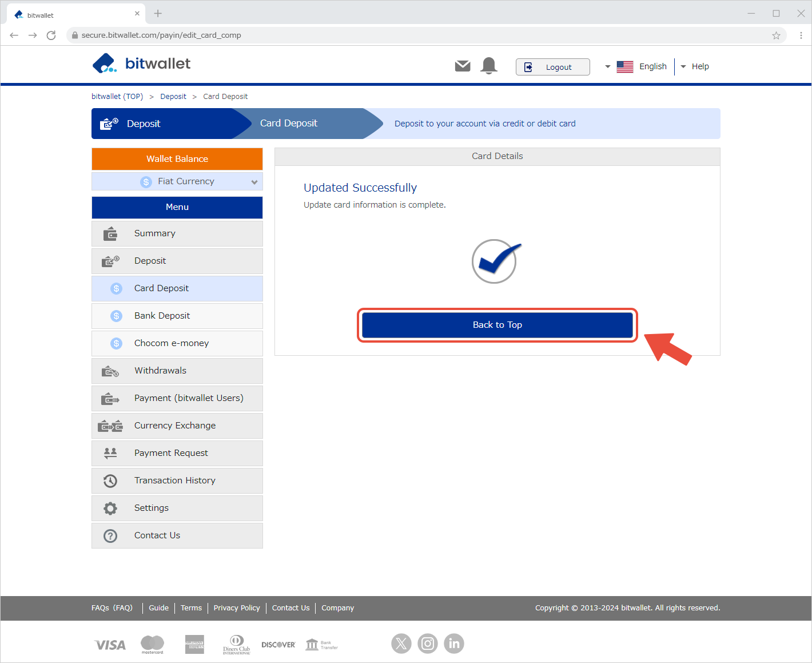Open the LinkedIn social icon
The height and width of the screenshot is (663, 812).
[454, 644]
